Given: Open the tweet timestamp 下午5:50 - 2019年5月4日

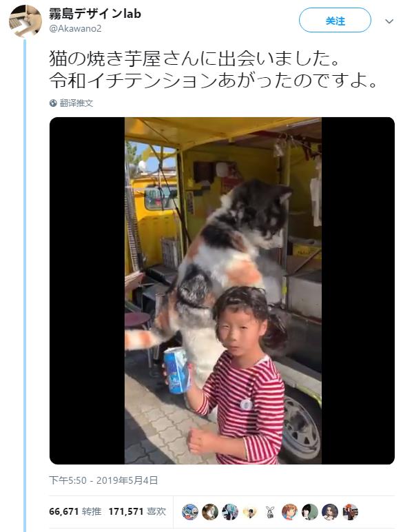Looking at the screenshot, I should pos(103,480).
